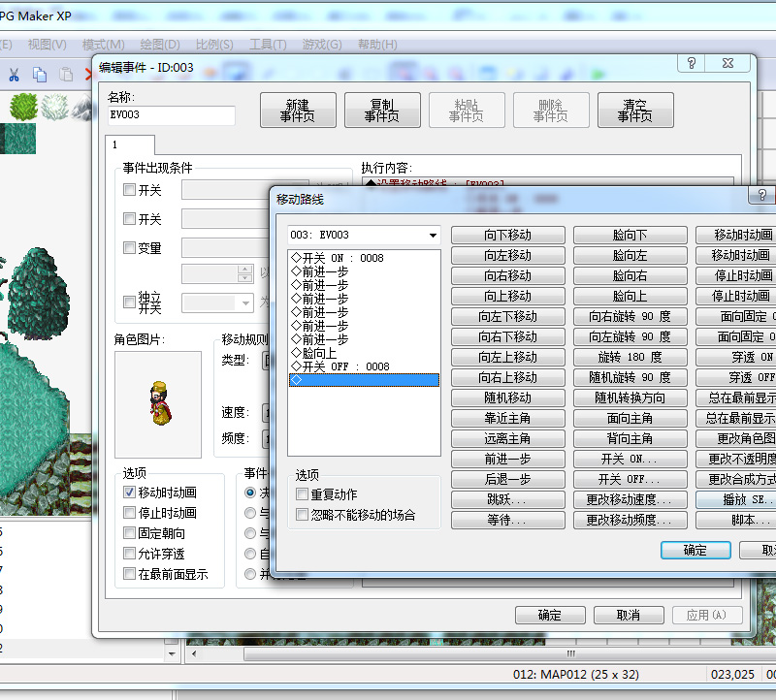Image resolution: width=776 pixels, height=700 pixels.
Task: Click the 脸向下 command button
Action: [630, 235]
